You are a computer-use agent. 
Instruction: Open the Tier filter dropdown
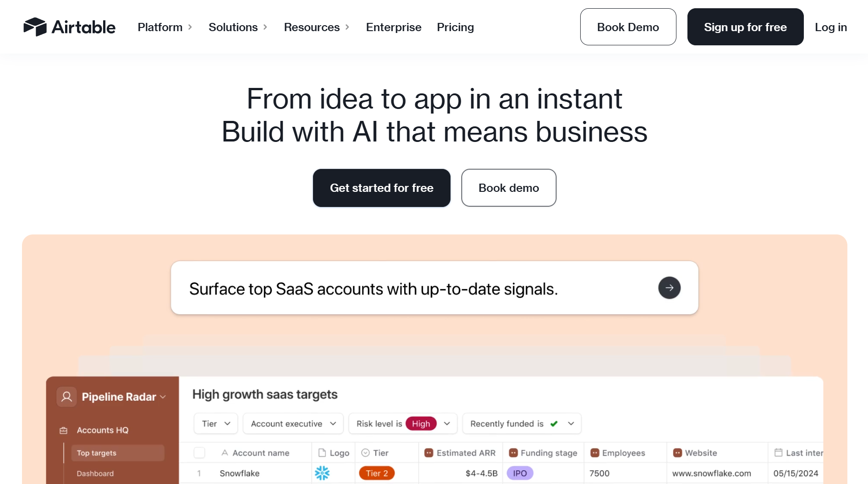tap(215, 424)
